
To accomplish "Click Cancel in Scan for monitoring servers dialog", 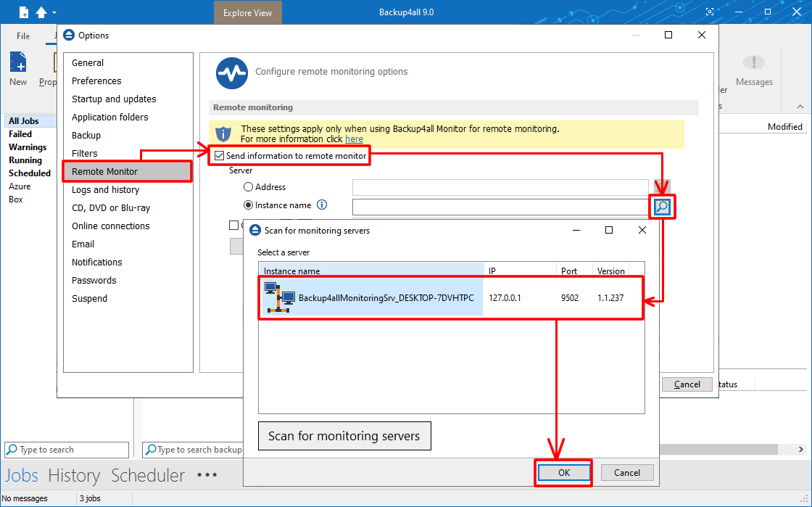I will coord(627,472).
